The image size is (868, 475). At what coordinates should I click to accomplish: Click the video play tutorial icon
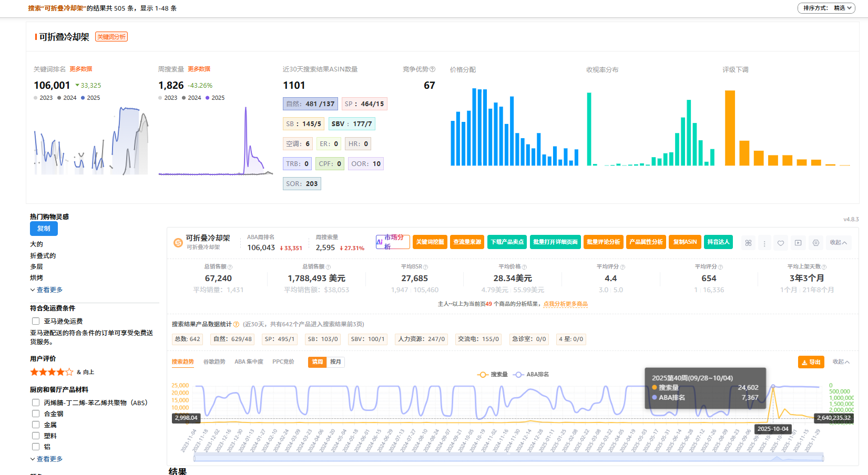pos(798,243)
